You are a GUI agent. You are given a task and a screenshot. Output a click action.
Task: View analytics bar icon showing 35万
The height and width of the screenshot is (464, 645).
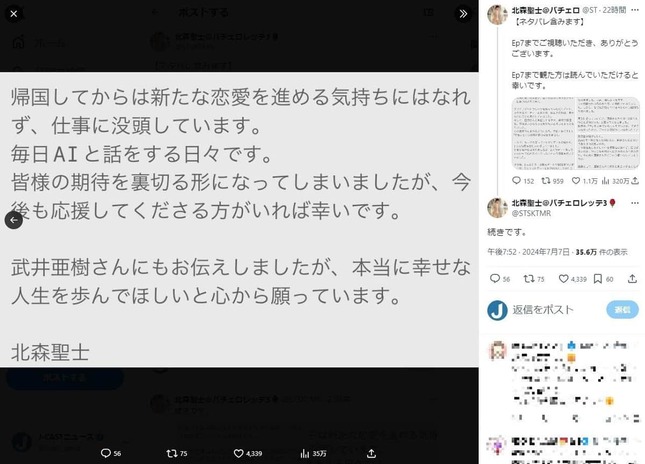pos(313,453)
